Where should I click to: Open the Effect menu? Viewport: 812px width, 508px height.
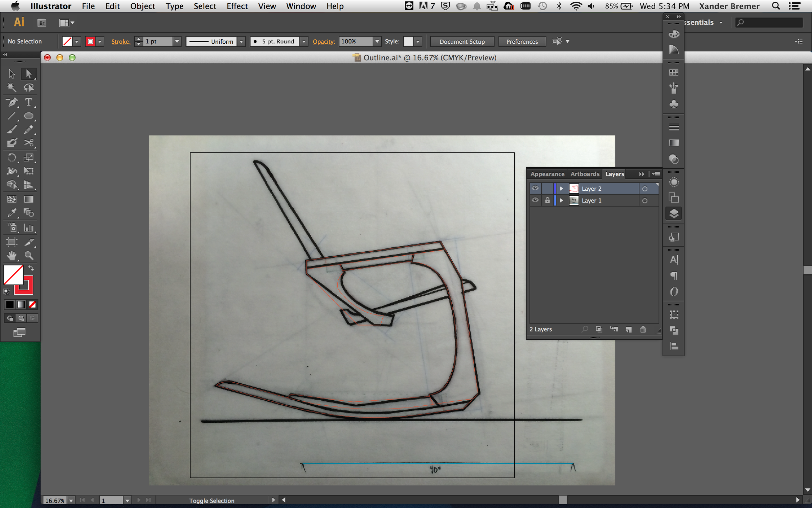[x=237, y=6]
